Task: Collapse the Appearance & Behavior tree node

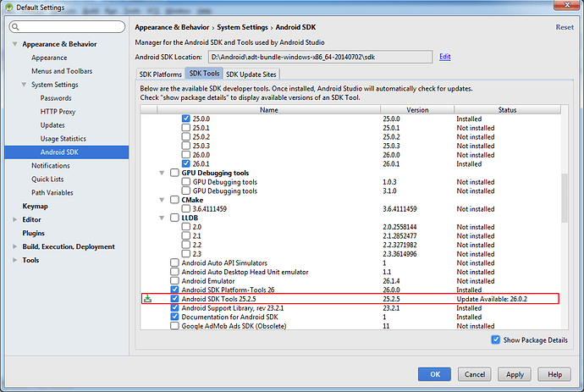Action: click(14, 44)
